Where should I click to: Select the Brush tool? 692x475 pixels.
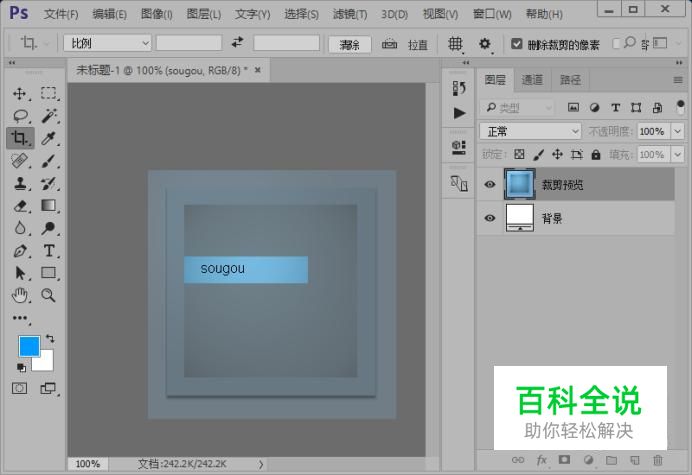pyautogui.click(x=49, y=161)
